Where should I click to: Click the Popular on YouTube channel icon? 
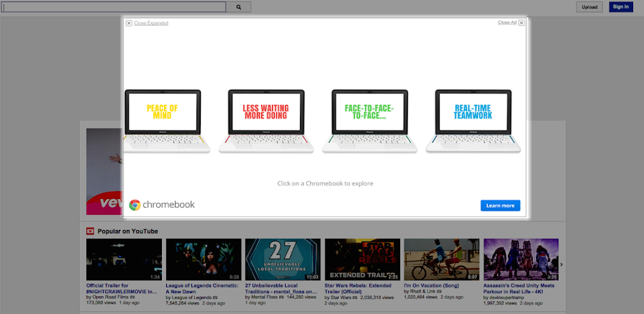tap(90, 231)
